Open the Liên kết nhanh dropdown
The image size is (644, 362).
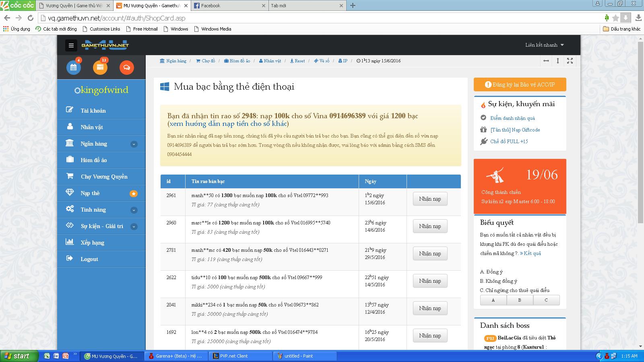tap(544, 45)
